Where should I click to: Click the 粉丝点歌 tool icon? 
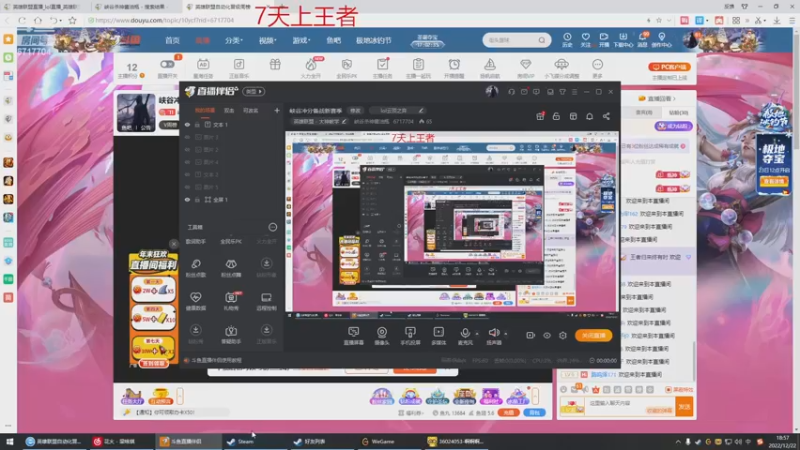[x=196, y=264]
